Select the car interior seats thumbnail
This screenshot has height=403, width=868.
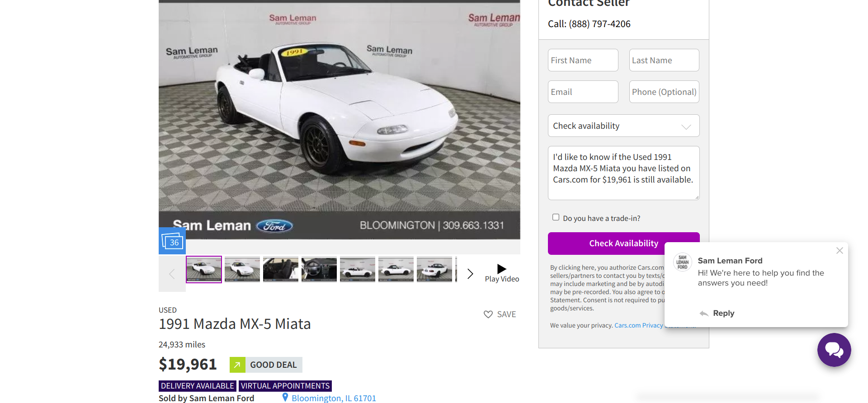click(281, 269)
